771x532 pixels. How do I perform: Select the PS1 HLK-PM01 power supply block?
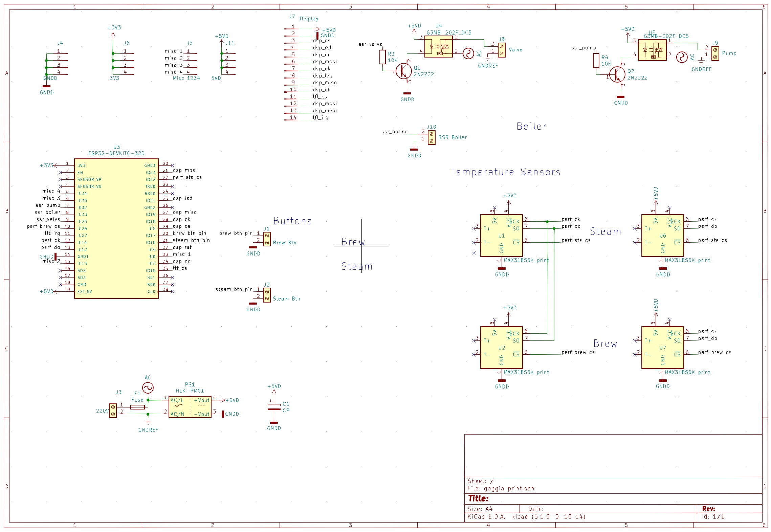click(190, 407)
